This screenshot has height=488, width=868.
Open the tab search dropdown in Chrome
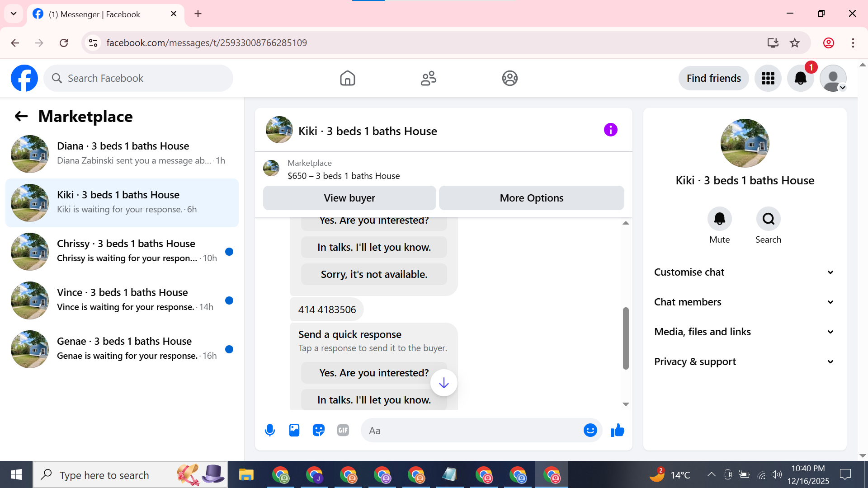coord(14,14)
